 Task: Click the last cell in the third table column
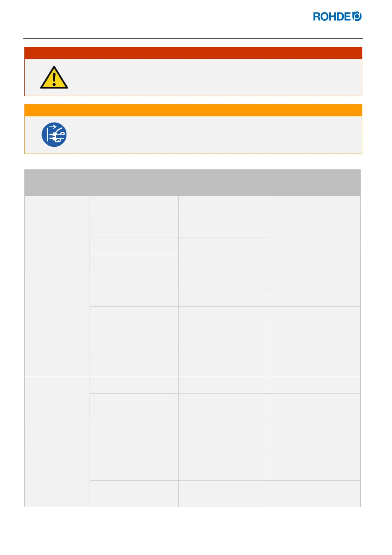coord(222,493)
